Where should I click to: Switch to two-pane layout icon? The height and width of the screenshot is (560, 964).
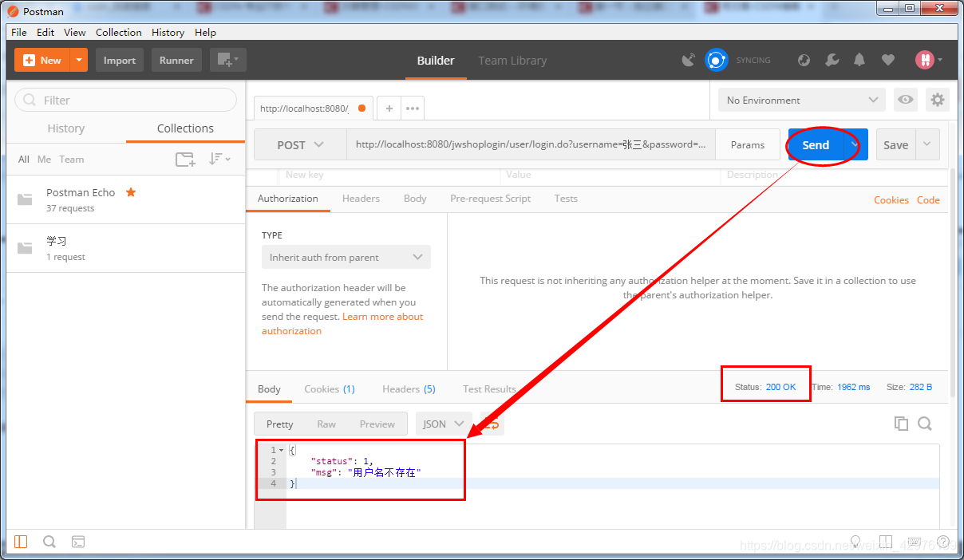[884, 542]
